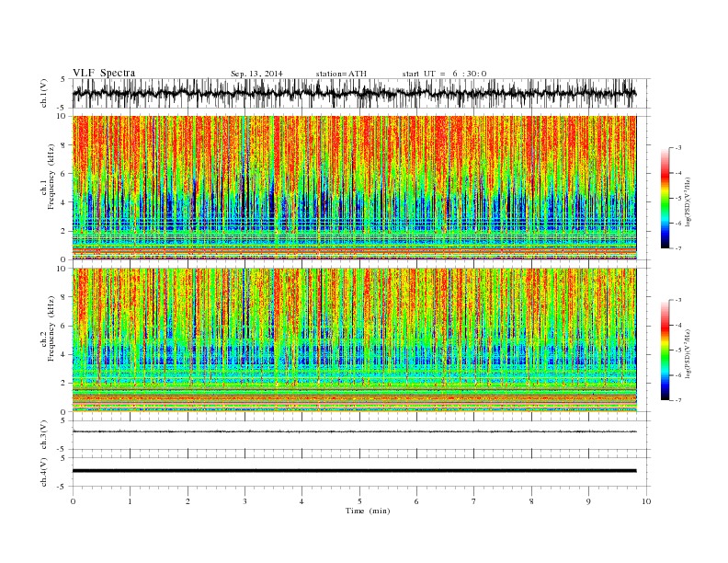The height and width of the screenshot is (563, 728).
Task: Click time axis tick label '8'
Action: click(x=531, y=501)
